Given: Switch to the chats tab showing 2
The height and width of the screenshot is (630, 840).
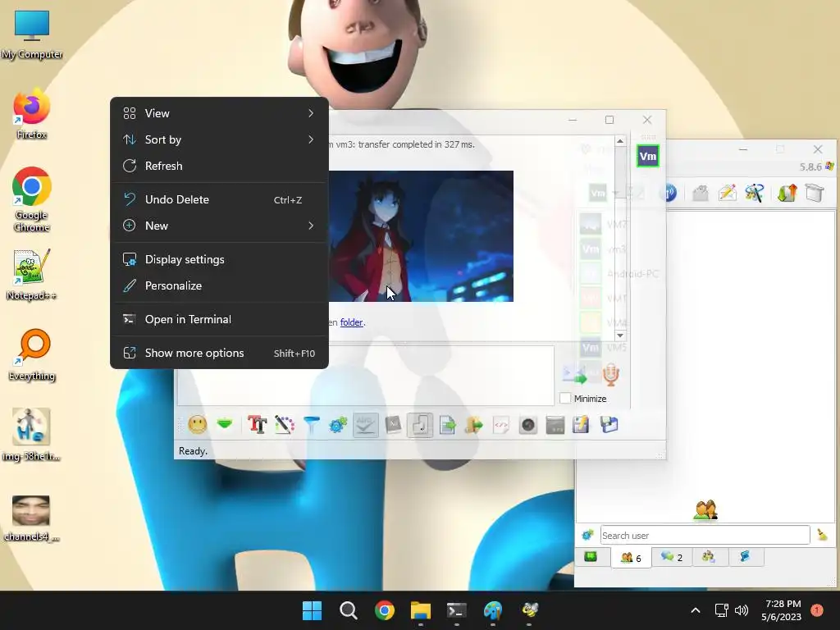Looking at the screenshot, I should (x=672, y=557).
